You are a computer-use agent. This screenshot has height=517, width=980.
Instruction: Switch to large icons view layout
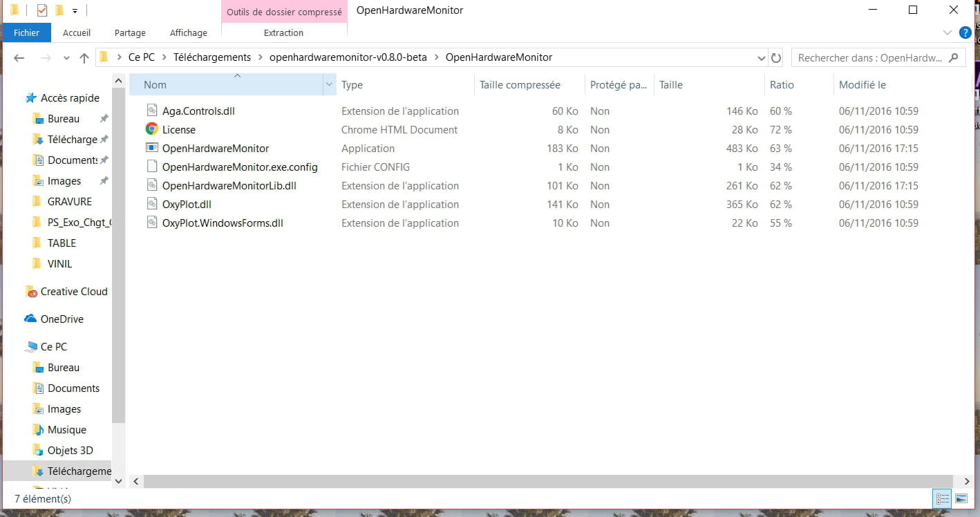click(961, 498)
